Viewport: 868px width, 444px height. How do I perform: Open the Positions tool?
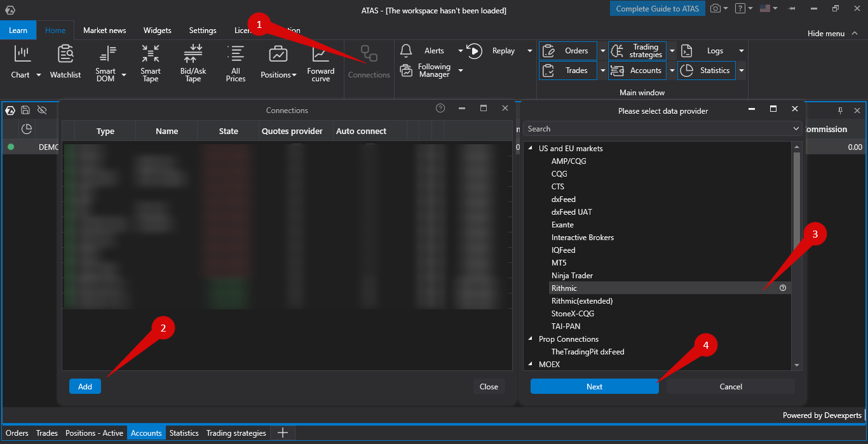click(x=278, y=62)
